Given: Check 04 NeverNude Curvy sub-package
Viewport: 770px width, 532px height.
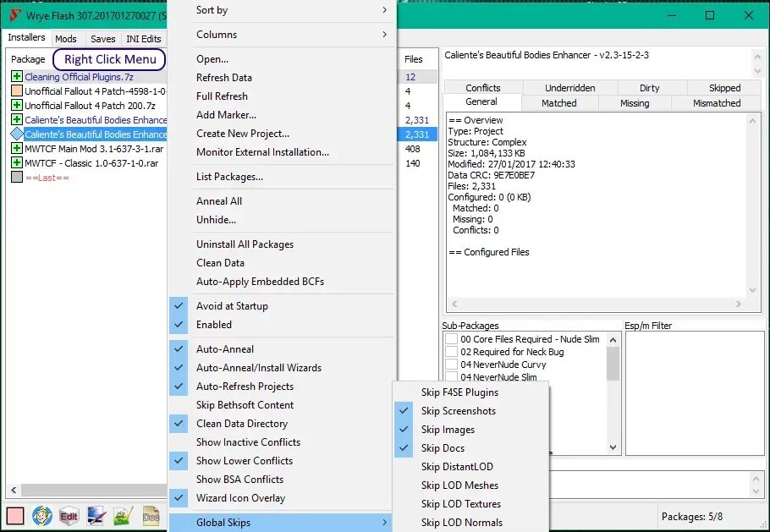Looking at the screenshot, I should pyautogui.click(x=451, y=365).
